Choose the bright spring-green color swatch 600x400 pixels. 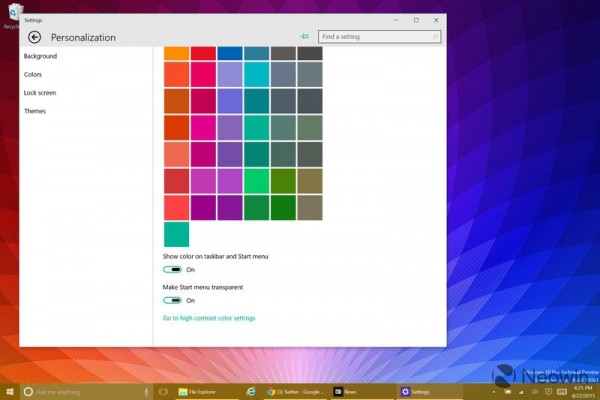(256, 181)
